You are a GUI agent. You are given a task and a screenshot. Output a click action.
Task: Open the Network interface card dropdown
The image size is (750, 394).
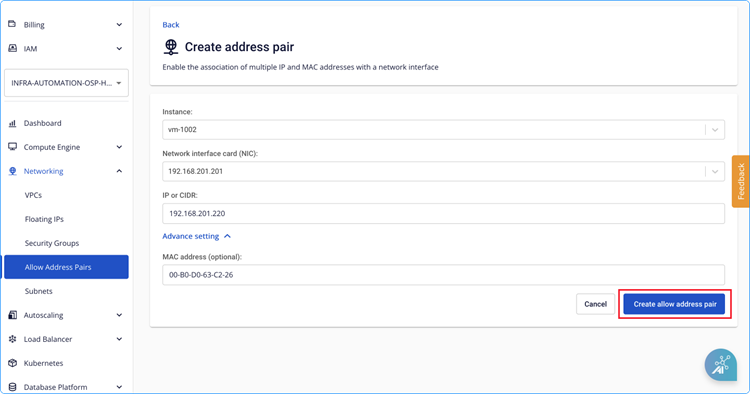pos(443,171)
